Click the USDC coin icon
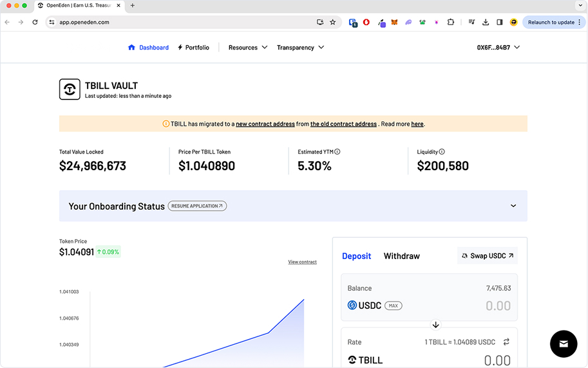The image size is (588, 368). 352,305
